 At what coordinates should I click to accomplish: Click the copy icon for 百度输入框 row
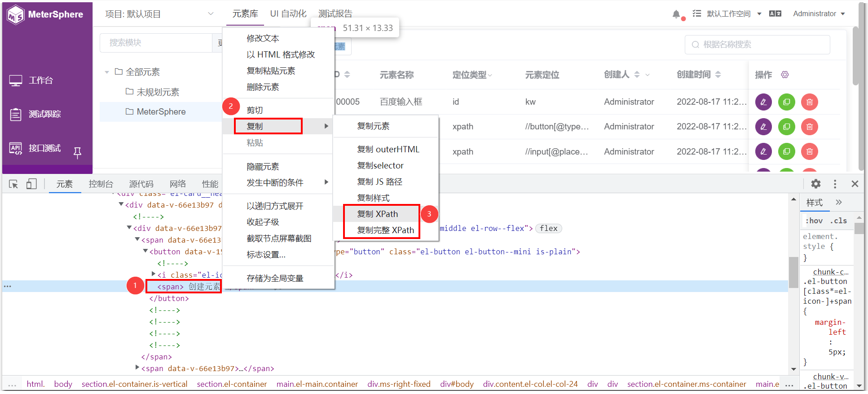786,102
